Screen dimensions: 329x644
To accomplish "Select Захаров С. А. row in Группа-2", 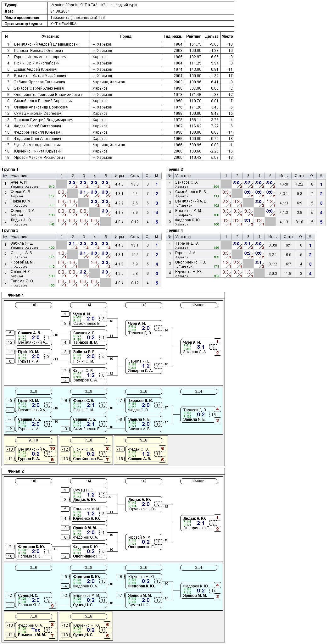I will pos(246,184).
